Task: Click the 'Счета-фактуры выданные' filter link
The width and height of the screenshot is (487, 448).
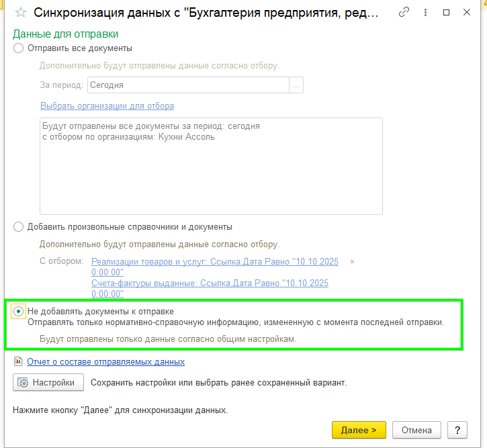Action: point(210,288)
